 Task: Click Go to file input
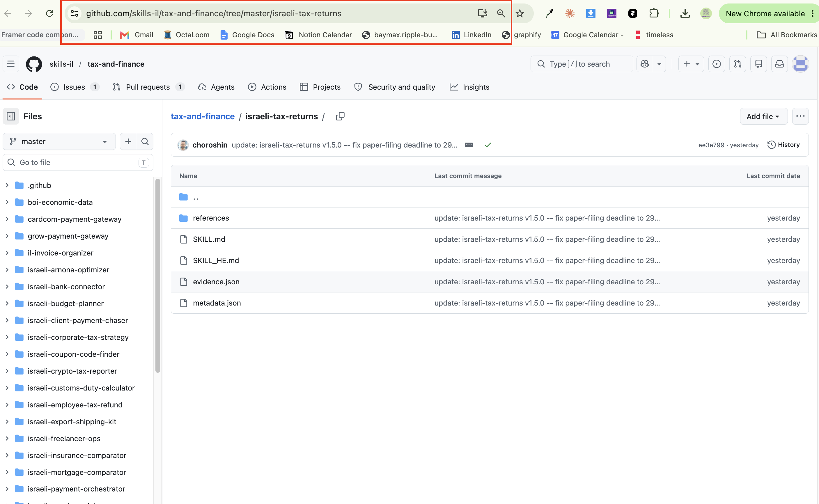coord(78,162)
